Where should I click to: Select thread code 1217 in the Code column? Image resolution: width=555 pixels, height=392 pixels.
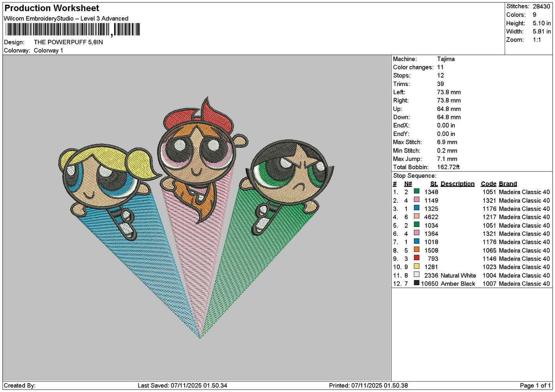[x=489, y=217]
